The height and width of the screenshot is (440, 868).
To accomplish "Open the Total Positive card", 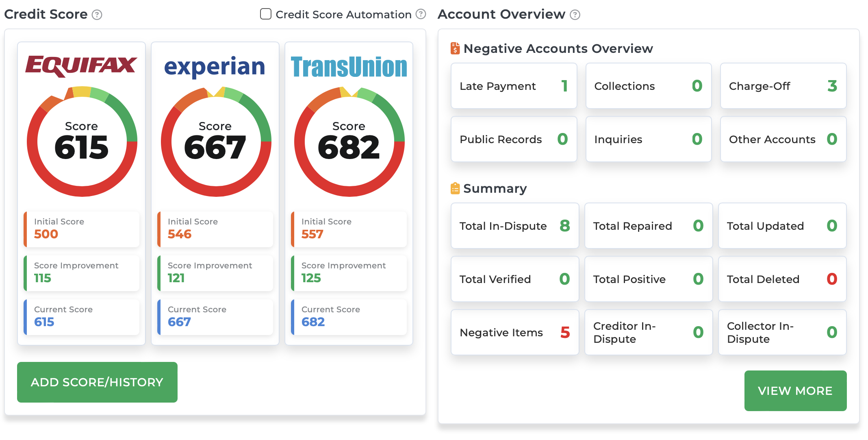I will click(x=649, y=279).
